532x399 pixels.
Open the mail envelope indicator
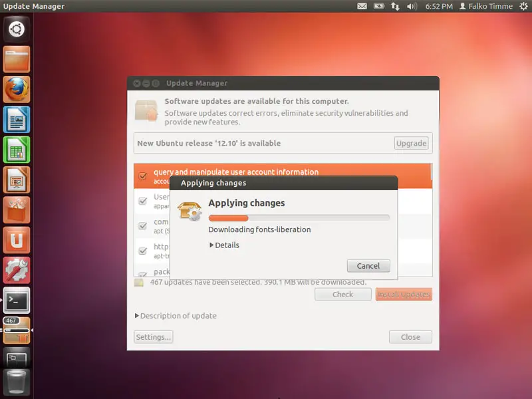pyautogui.click(x=362, y=6)
